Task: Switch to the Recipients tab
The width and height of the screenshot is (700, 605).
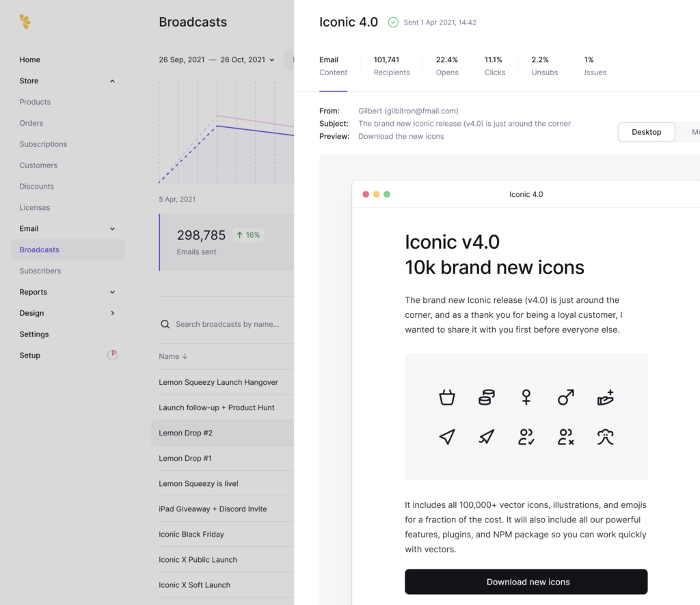Action: [x=392, y=66]
